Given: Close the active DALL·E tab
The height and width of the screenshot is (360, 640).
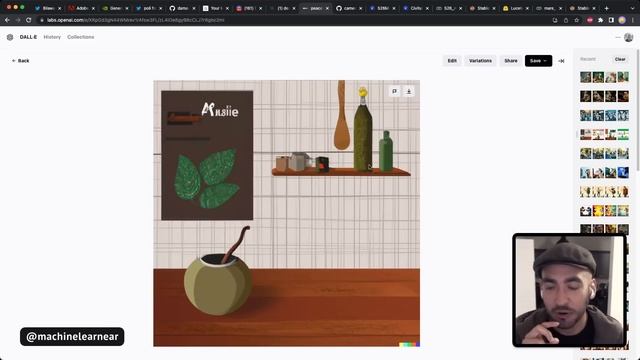Looking at the screenshot, I should pyautogui.click(x=327, y=8).
